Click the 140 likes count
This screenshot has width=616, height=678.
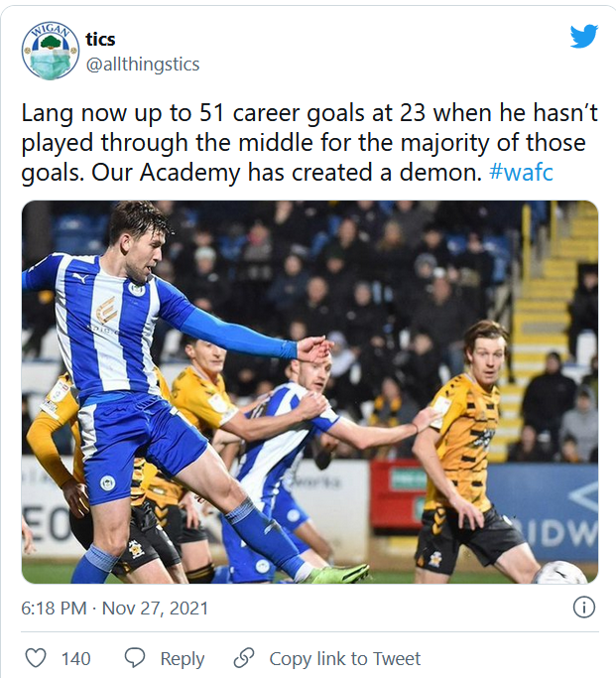[75, 658]
